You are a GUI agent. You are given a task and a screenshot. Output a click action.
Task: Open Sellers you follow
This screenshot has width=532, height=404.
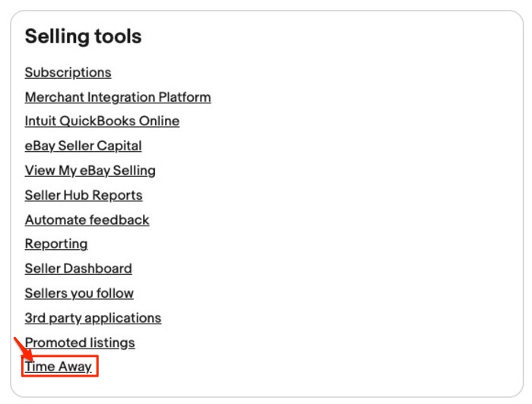click(79, 293)
